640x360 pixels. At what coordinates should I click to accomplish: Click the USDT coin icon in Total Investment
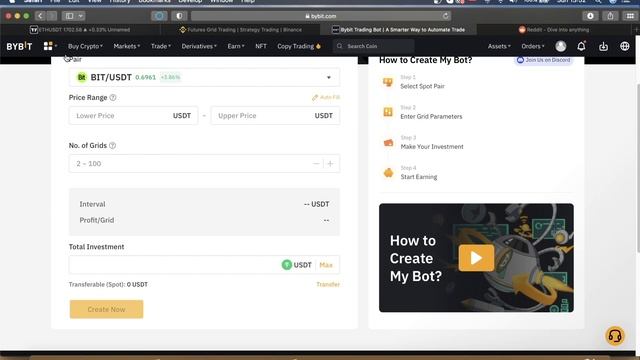[287, 265]
